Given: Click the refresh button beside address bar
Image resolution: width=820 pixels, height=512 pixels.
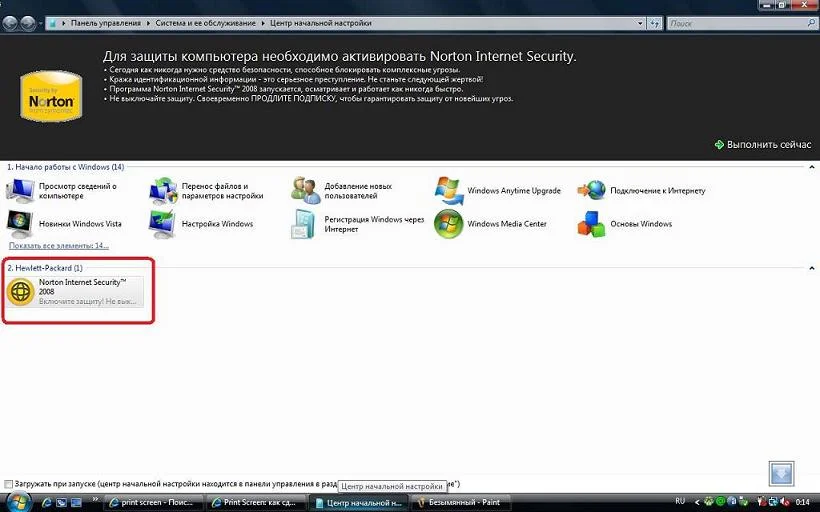Looking at the screenshot, I should point(654,23).
